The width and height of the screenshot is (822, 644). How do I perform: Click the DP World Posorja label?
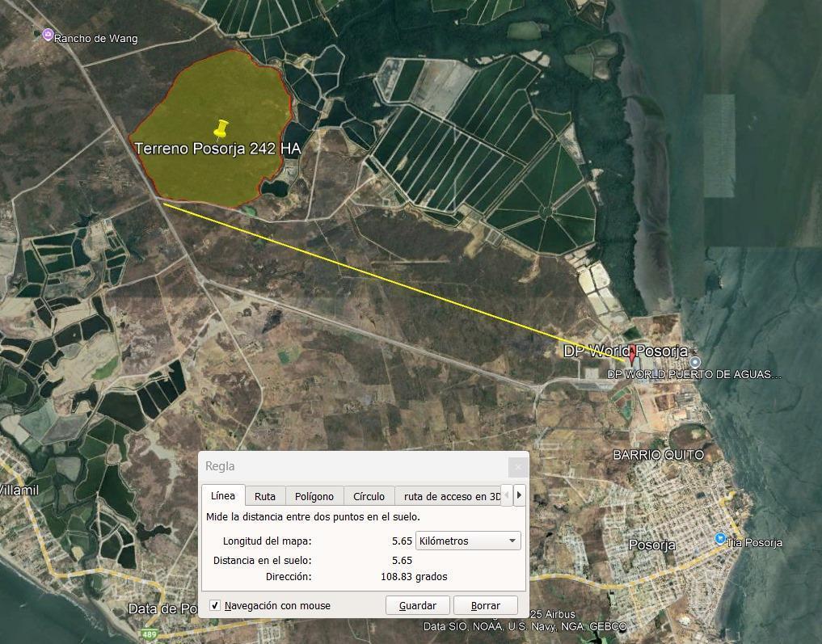pyautogui.click(x=625, y=351)
